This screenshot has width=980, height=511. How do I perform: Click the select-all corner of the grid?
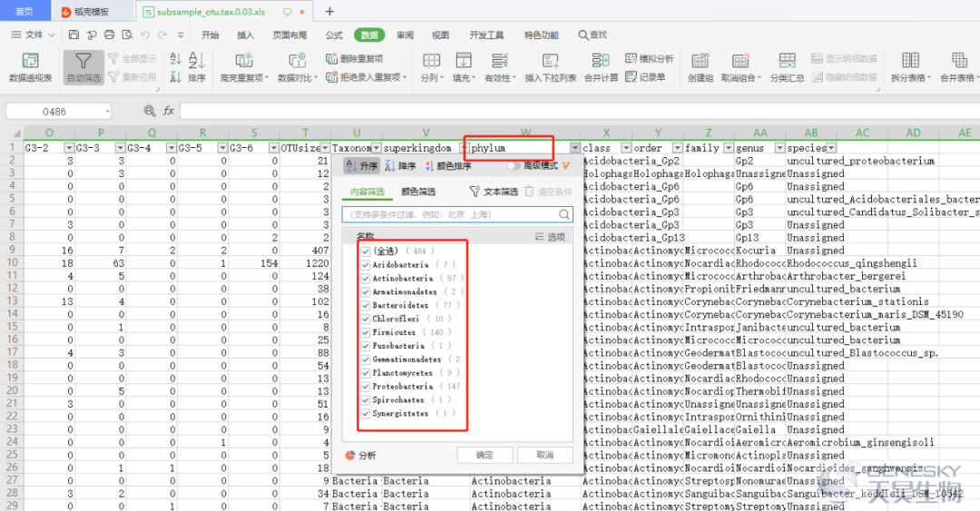tap(12, 133)
